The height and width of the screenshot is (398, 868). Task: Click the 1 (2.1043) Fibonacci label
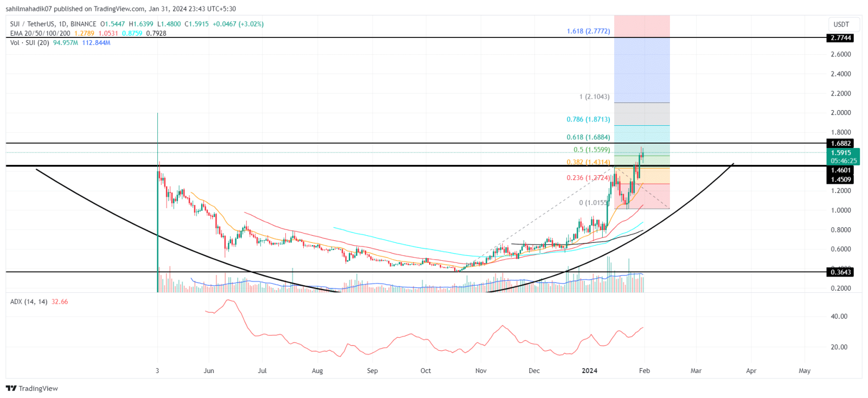tap(595, 97)
